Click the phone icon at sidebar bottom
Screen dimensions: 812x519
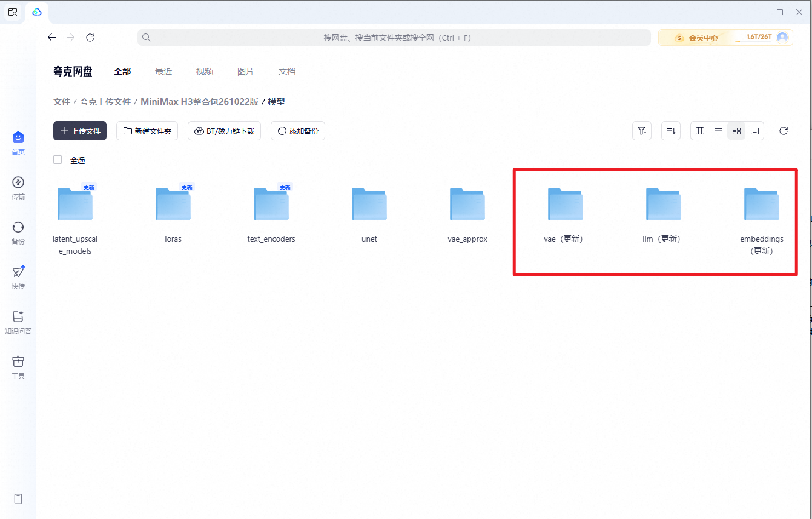click(18, 499)
